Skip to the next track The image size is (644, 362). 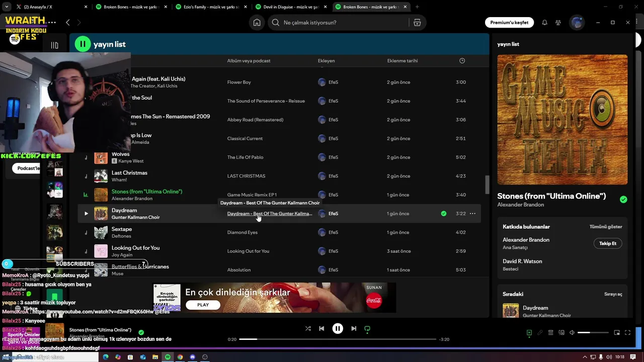click(354, 329)
